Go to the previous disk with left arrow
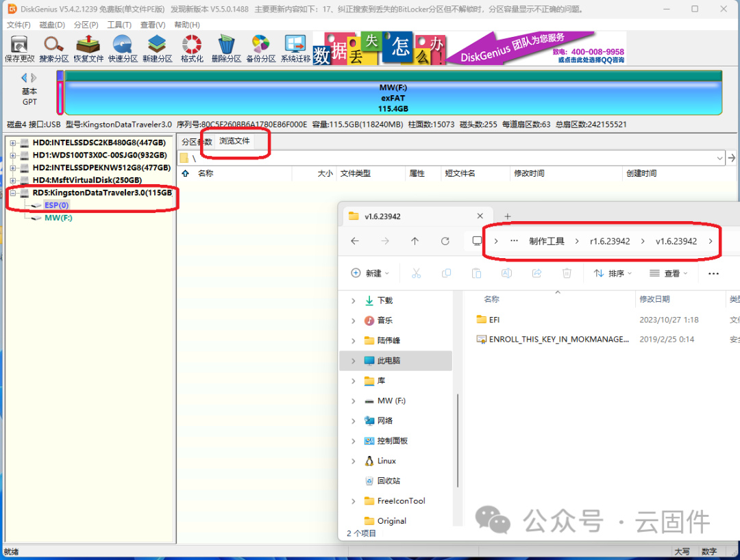The image size is (740, 560). click(24, 78)
